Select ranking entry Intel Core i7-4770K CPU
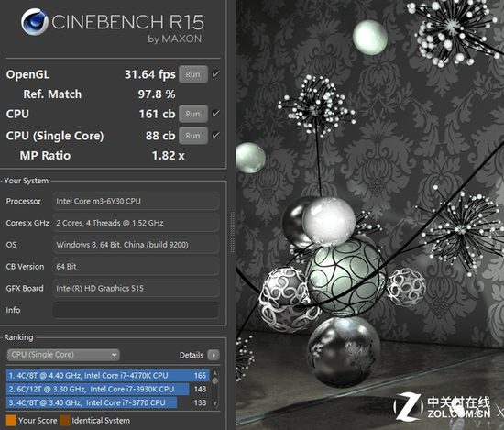The height and width of the screenshot is (430, 504). (x=108, y=376)
